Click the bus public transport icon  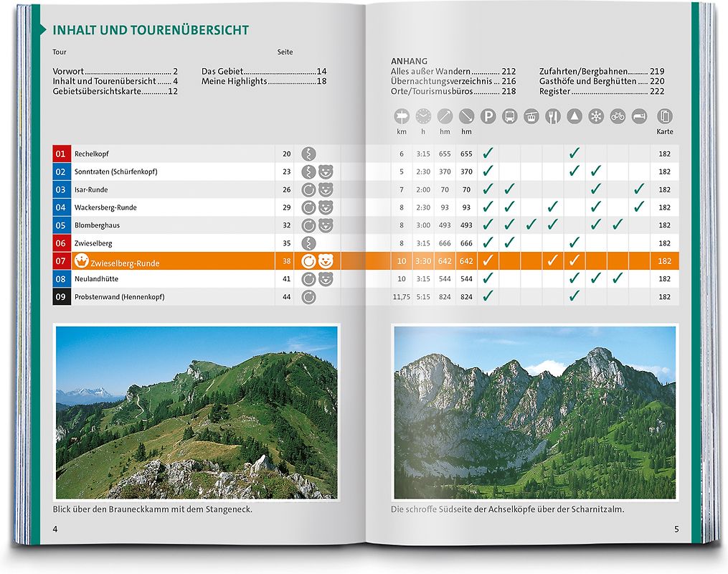click(510, 116)
